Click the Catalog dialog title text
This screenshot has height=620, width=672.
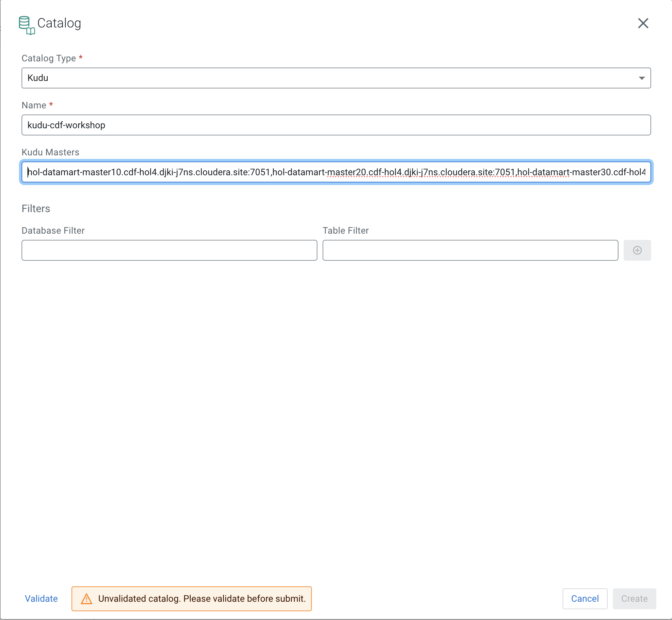[x=59, y=23]
